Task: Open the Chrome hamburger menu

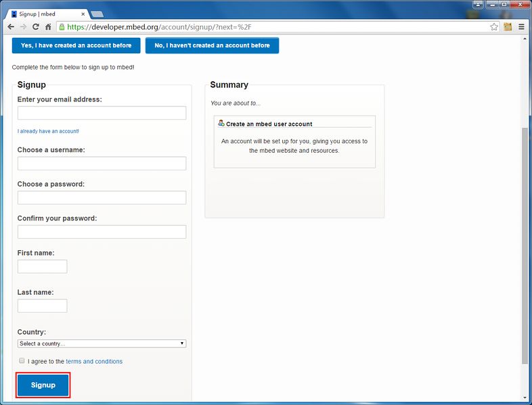Action: [x=521, y=27]
